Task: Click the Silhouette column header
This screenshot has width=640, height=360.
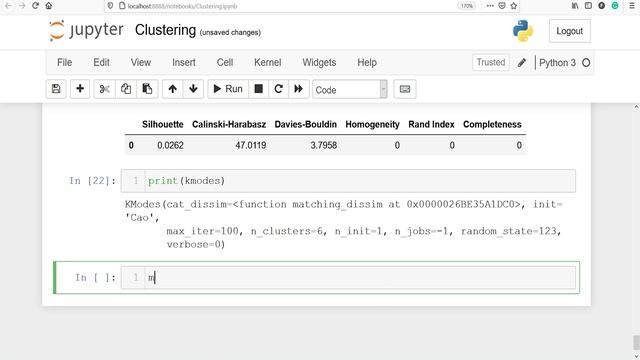Action: pos(162,124)
